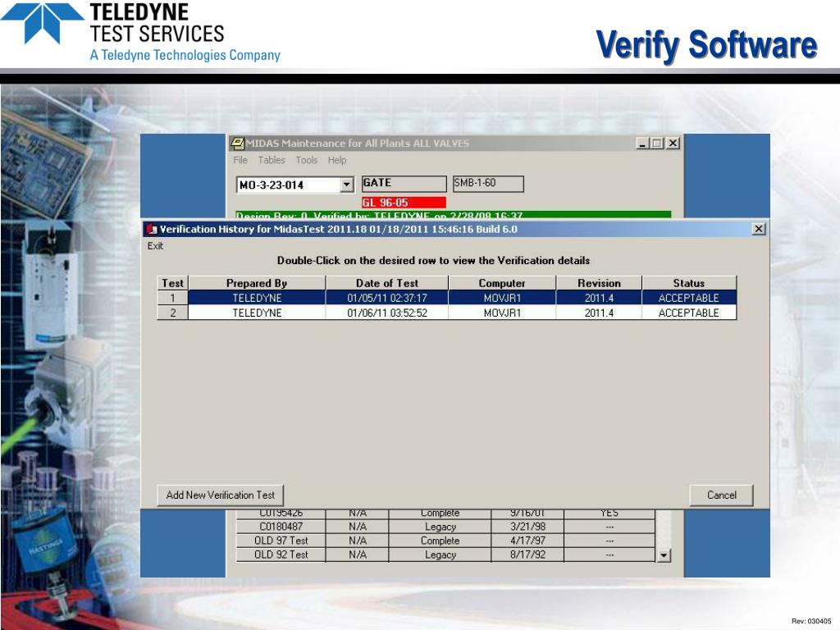Click date 8/17/92 in background table

click(x=527, y=555)
